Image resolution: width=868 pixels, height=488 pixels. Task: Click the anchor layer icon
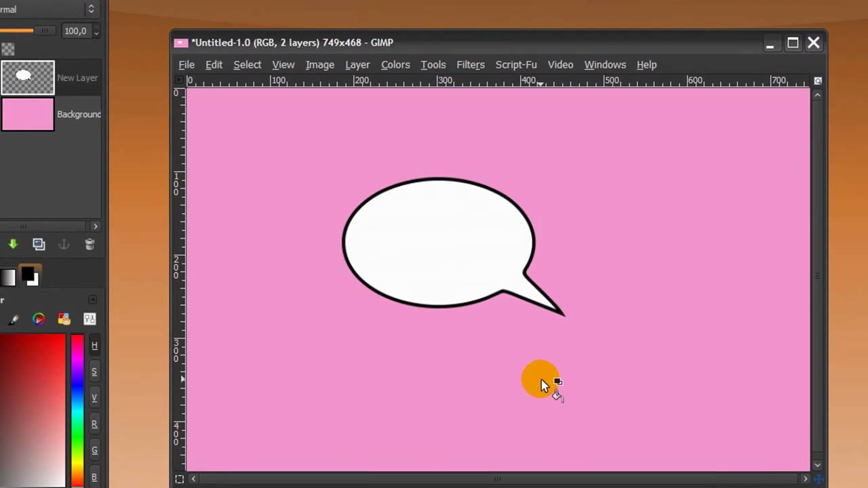[64, 245]
